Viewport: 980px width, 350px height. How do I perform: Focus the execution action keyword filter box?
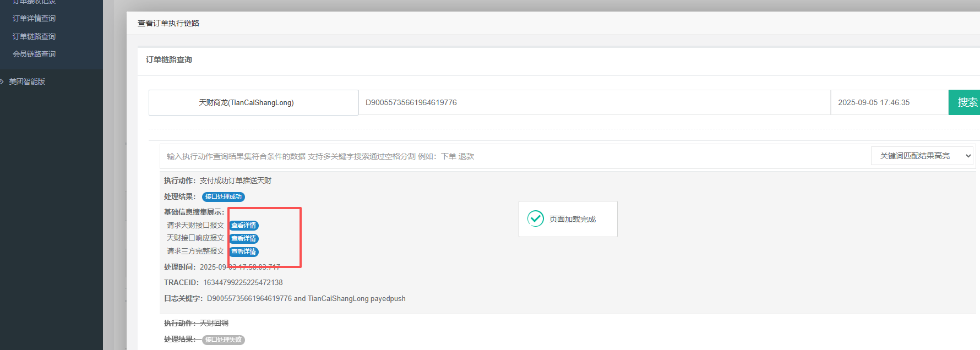512,156
